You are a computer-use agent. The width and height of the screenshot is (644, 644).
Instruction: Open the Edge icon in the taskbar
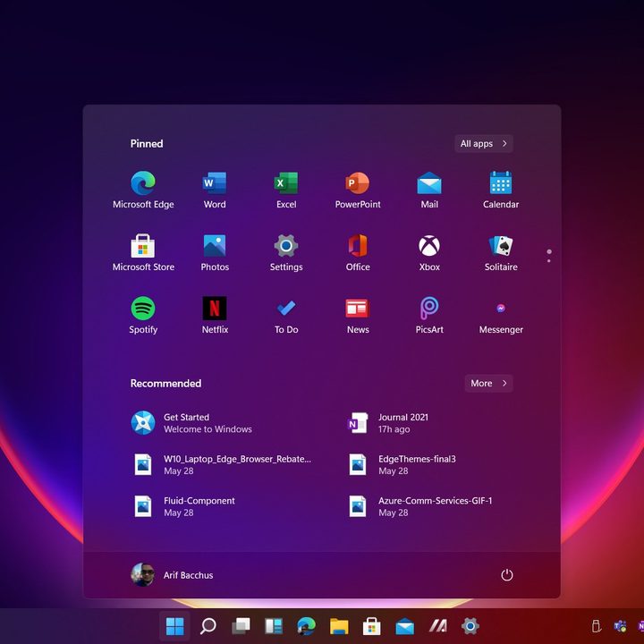[x=306, y=626]
